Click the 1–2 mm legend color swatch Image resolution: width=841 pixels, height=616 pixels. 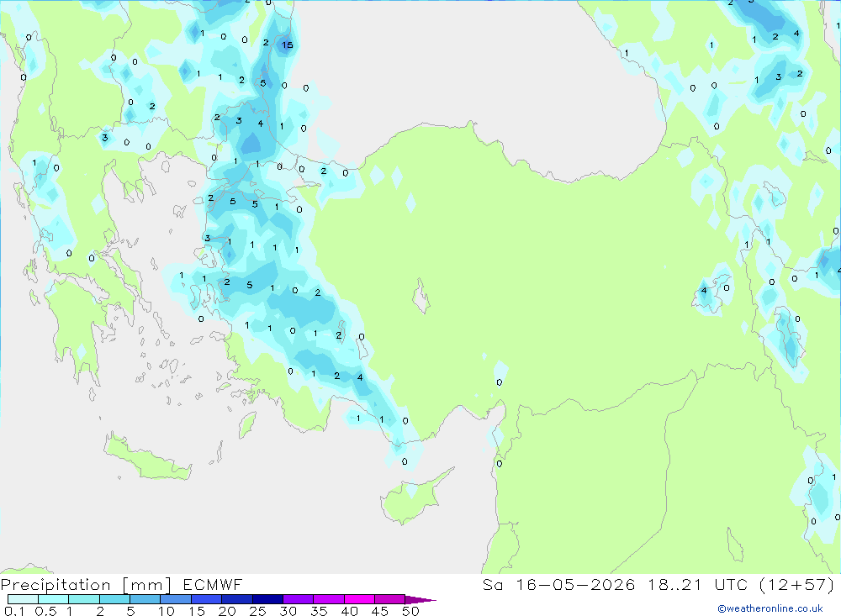(84, 599)
